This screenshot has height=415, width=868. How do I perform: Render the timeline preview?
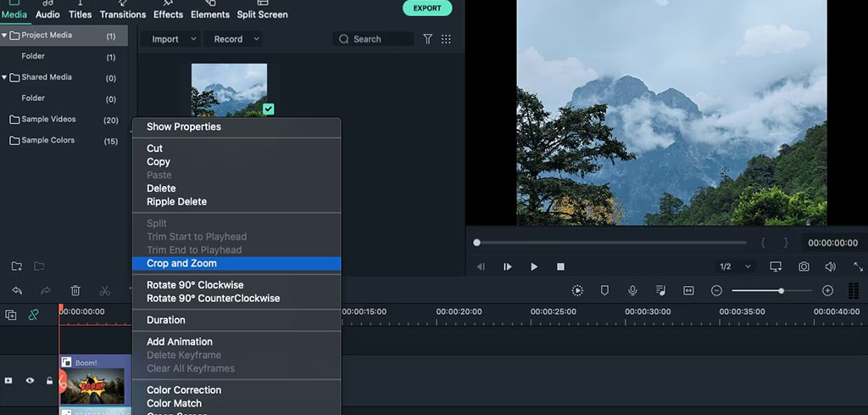coord(577,290)
